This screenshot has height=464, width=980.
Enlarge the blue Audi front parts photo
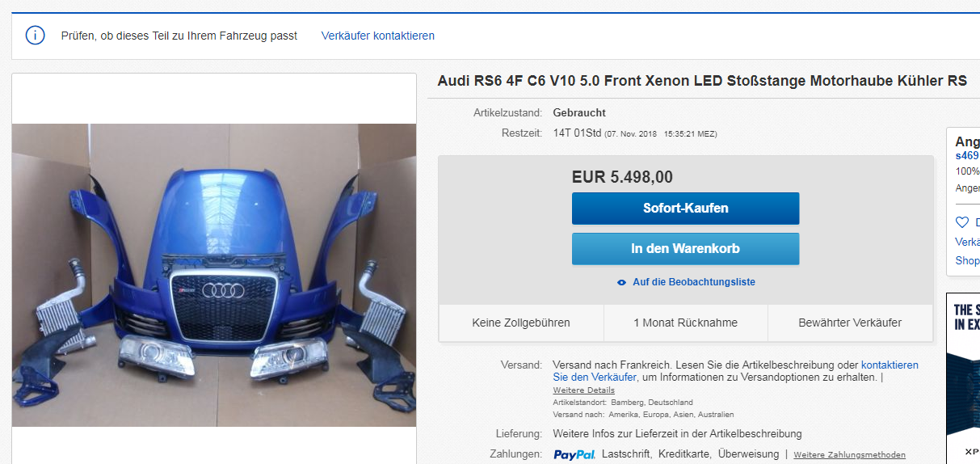(x=213, y=275)
